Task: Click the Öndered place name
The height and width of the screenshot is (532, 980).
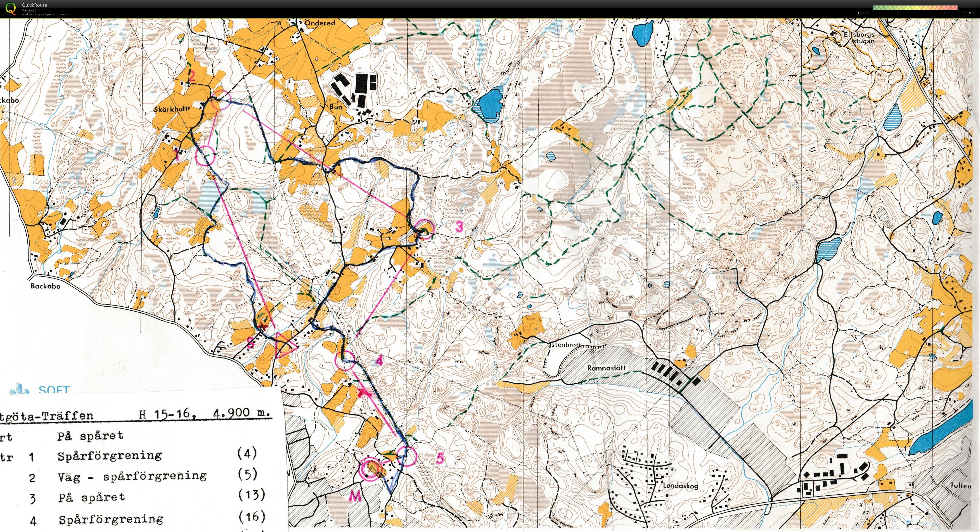Action: 320,23
